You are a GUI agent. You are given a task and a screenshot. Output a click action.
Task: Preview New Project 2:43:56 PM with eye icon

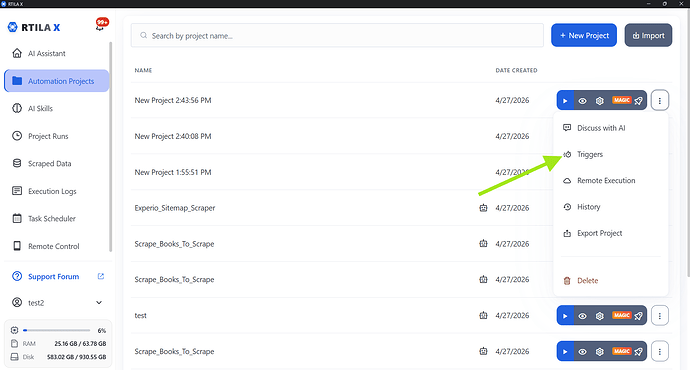(582, 101)
